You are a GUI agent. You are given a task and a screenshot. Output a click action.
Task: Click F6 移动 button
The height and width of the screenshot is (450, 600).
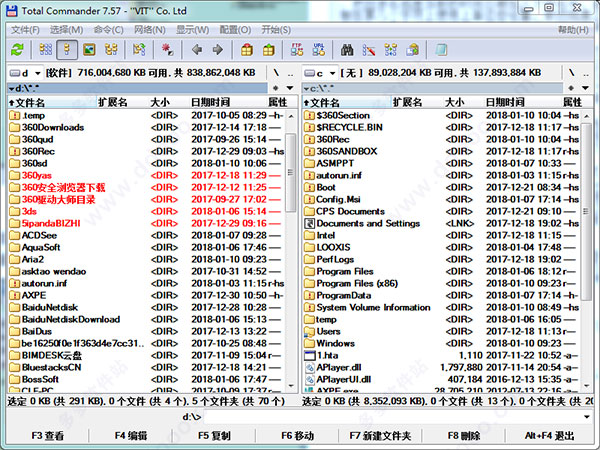click(297, 435)
